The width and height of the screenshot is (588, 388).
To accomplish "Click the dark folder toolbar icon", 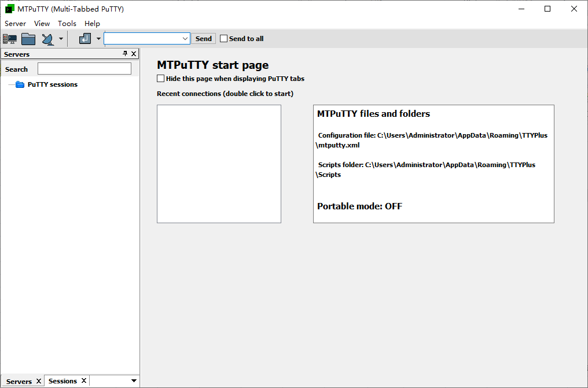I will (x=28, y=39).
